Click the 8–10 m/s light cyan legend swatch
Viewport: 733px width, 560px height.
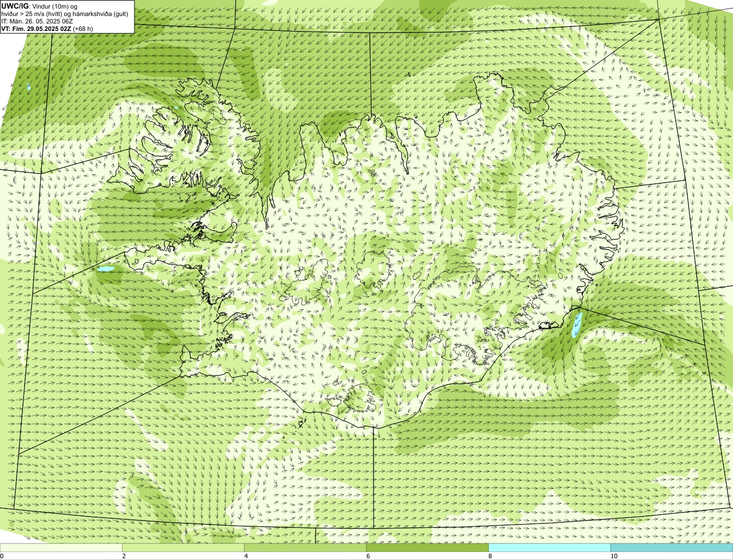(550, 548)
